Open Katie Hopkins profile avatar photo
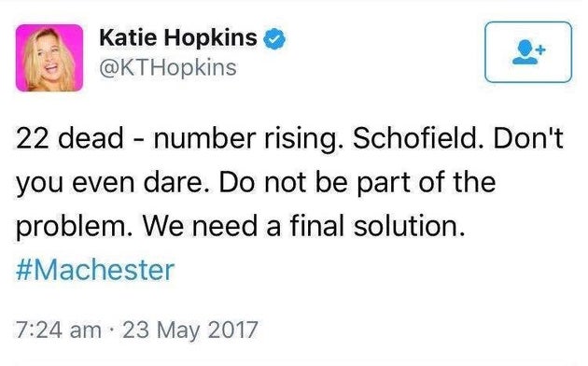Screen dimensions: 588x366 point(49,58)
